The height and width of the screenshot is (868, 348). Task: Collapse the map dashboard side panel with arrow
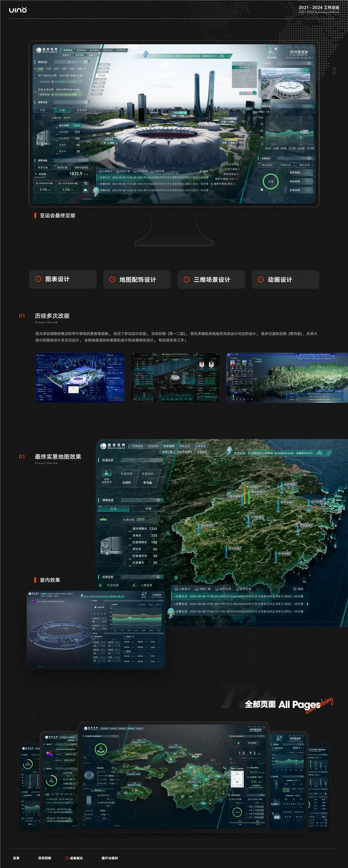[x=168, y=533]
